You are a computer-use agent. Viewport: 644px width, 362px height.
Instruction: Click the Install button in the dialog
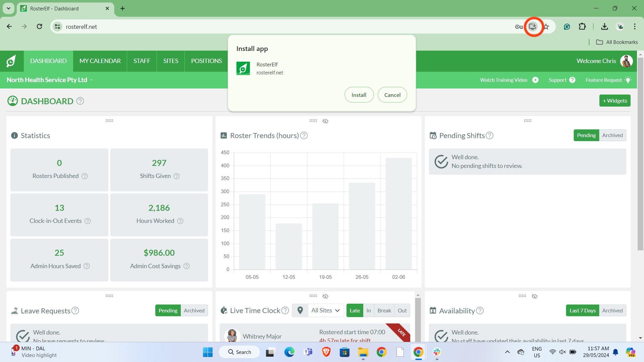[x=359, y=95]
